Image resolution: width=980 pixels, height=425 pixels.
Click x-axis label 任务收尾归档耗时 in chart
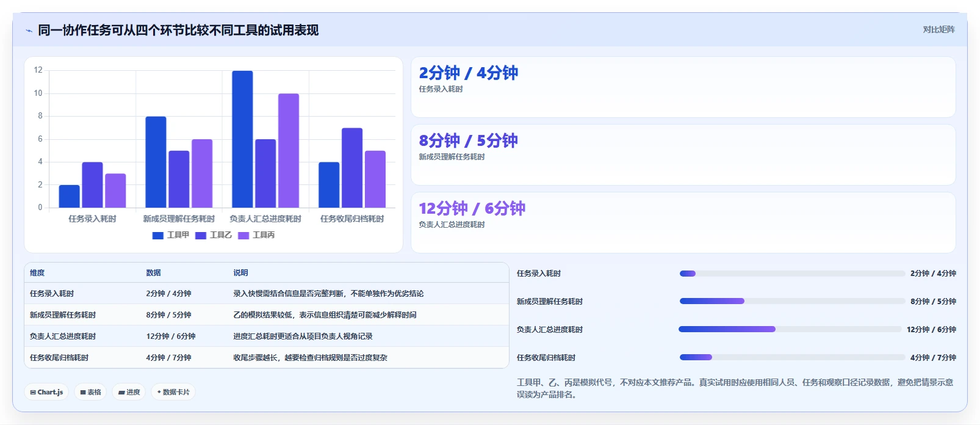[x=352, y=219]
